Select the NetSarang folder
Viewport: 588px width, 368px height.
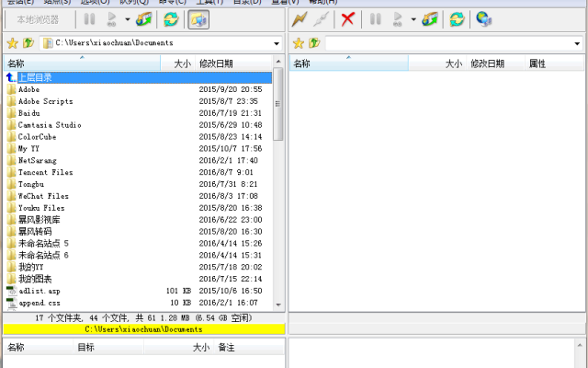pos(38,160)
